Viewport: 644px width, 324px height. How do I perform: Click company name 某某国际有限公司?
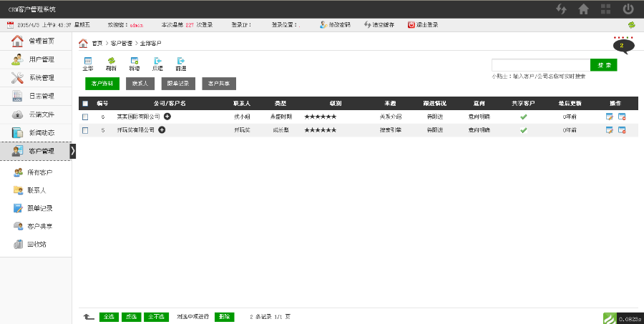pos(138,117)
